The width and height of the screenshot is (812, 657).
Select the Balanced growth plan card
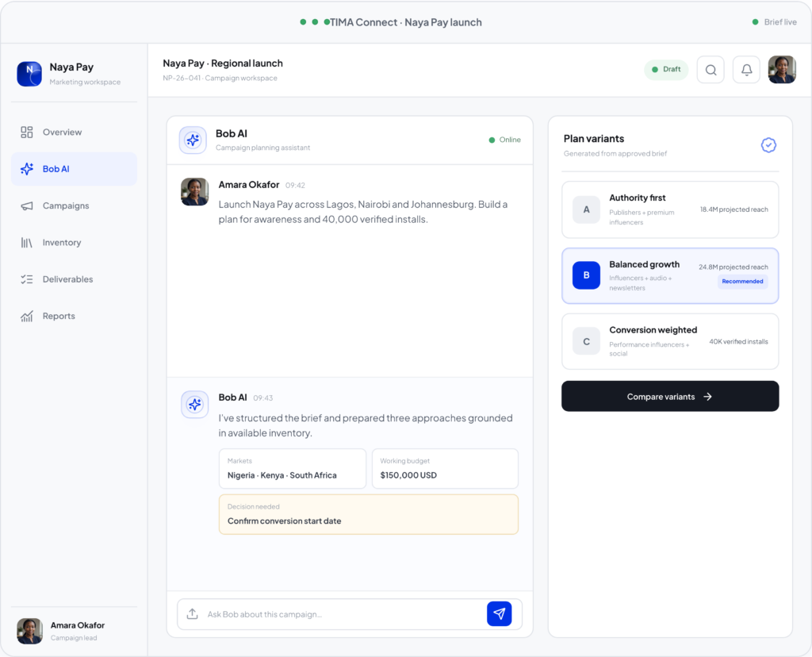670,275
